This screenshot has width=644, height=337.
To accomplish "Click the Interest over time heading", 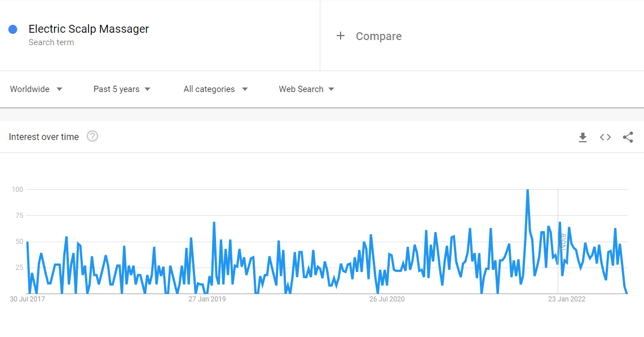I will (x=43, y=137).
